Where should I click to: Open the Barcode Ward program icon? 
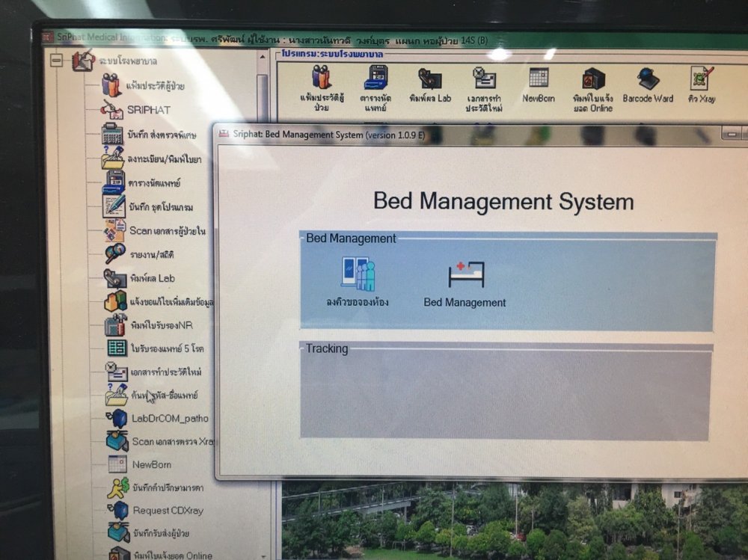click(648, 85)
